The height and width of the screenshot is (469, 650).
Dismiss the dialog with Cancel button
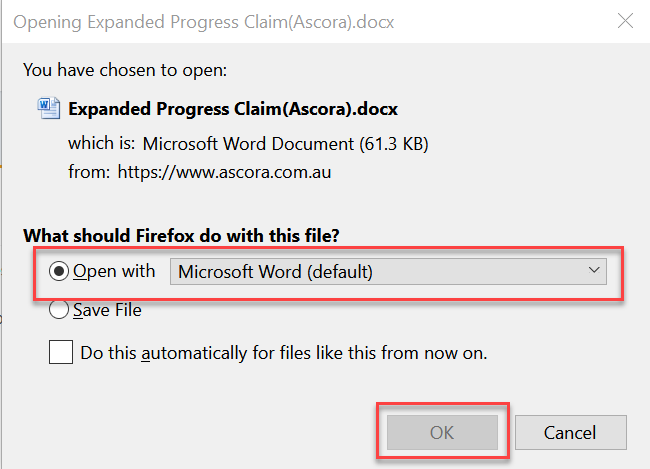(x=570, y=433)
